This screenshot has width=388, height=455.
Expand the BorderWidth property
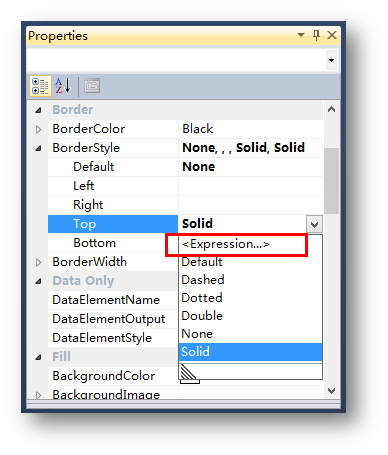pos(39,262)
